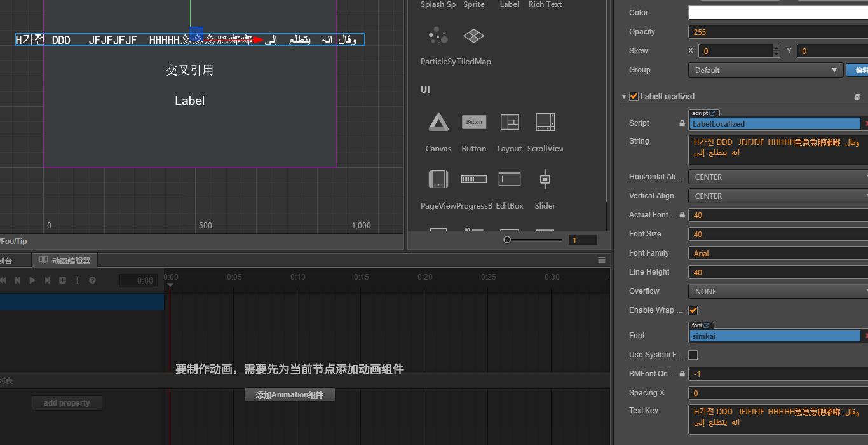The width and height of the screenshot is (868, 445).
Task: Click the Skew Y input field
Action: 832,51
